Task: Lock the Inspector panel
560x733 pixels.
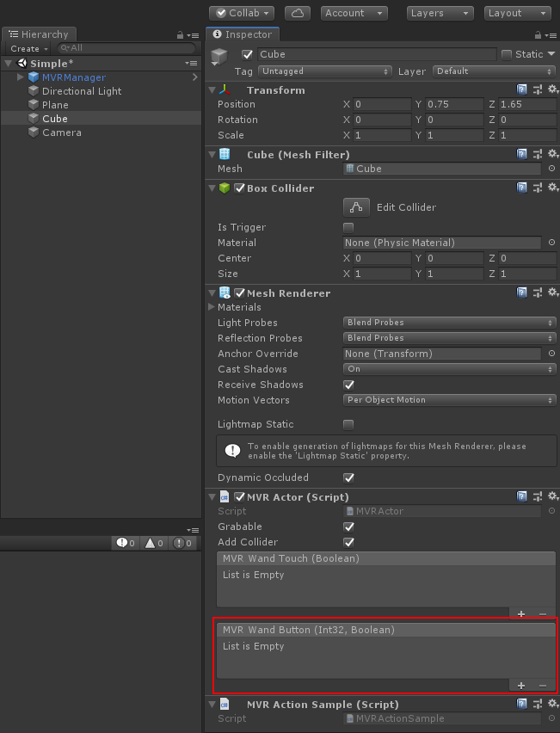Action: pyautogui.click(x=538, y=35)
